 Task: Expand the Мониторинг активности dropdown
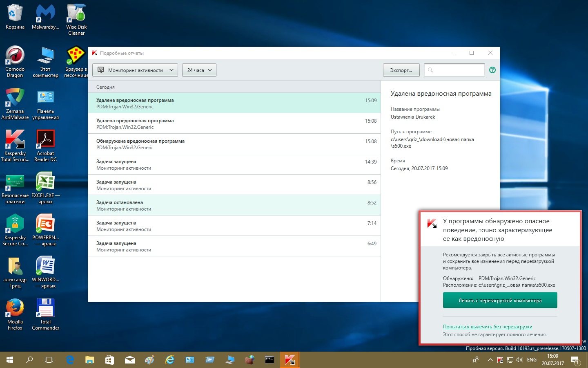point(135,70)
